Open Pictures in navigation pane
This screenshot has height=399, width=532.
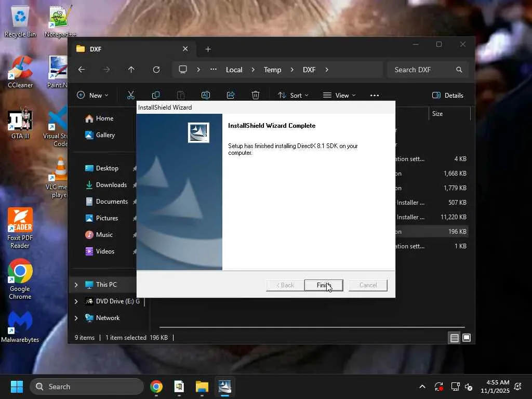click(107, 218)
